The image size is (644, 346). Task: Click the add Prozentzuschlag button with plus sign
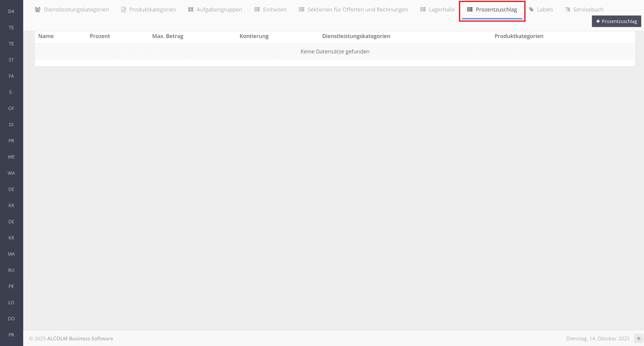coord(616,21)
